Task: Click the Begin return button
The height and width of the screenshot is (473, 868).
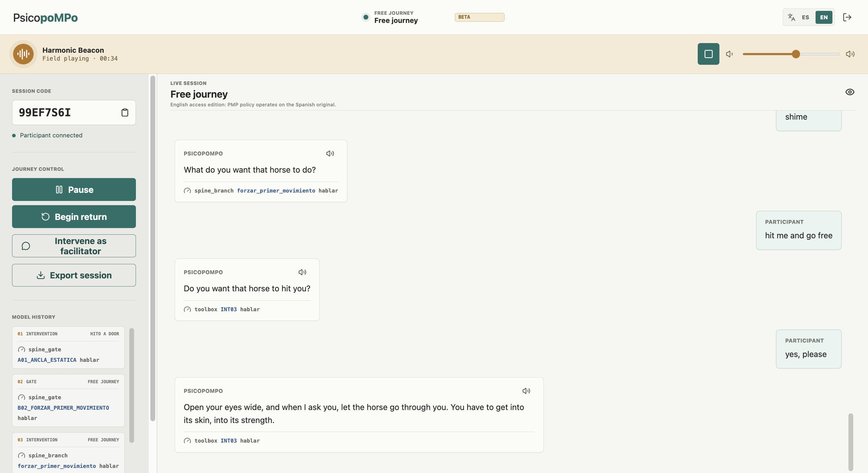Action: pyautogui.click(x=74, y=217)
